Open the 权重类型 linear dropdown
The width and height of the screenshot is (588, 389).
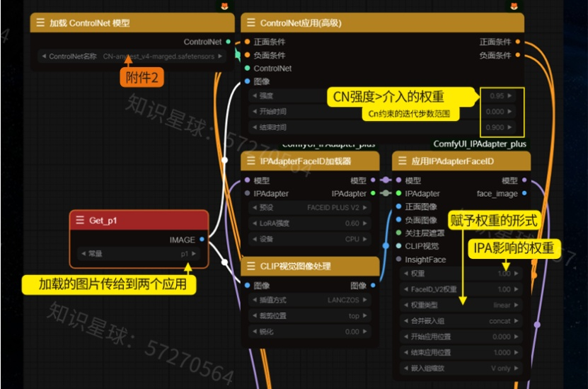461,305
